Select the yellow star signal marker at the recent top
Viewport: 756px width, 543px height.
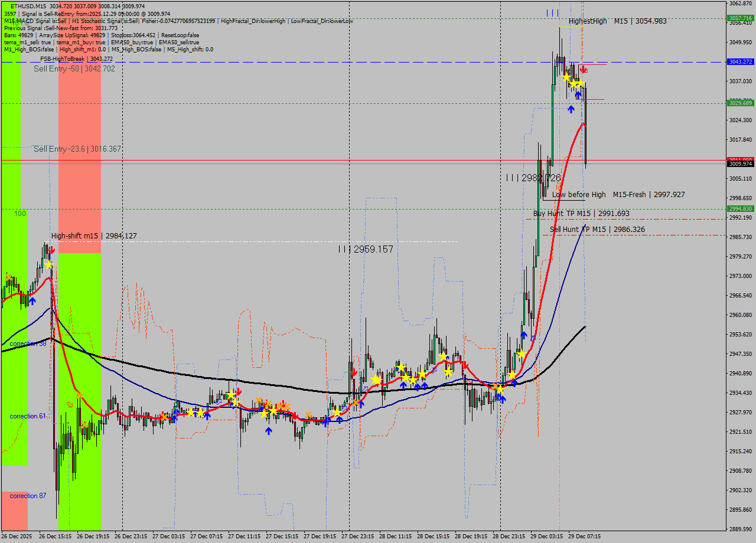click(x=566, y=77)
